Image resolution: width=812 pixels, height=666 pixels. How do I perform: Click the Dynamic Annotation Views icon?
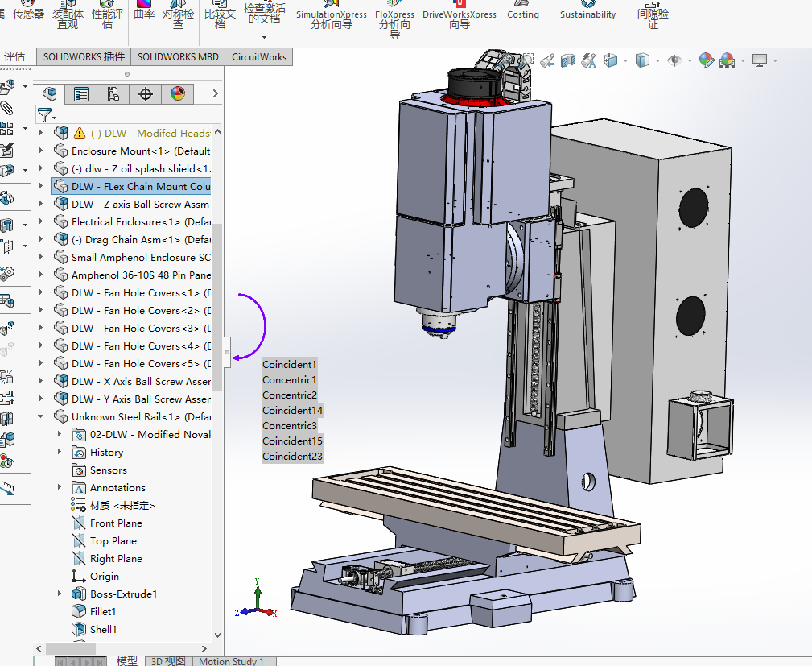point(589,60)
